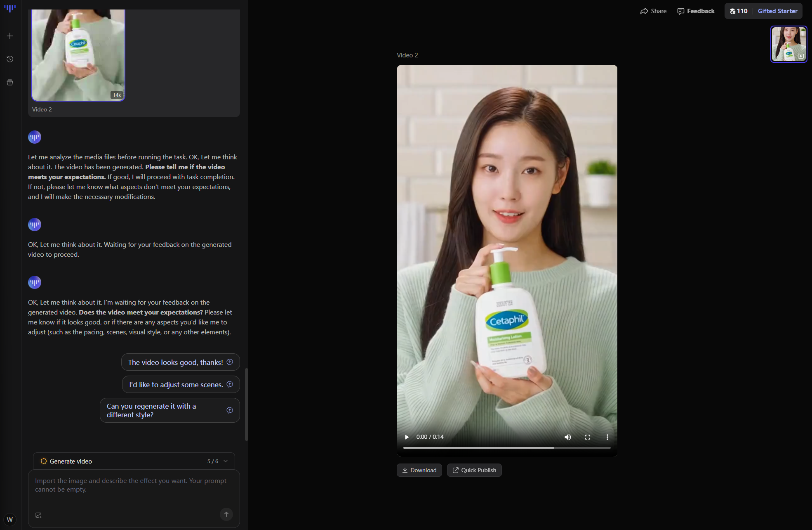Select the Video 2 thumbnail at top right
The height and width of the screenshot is (530, 812).
pos(788,44)
